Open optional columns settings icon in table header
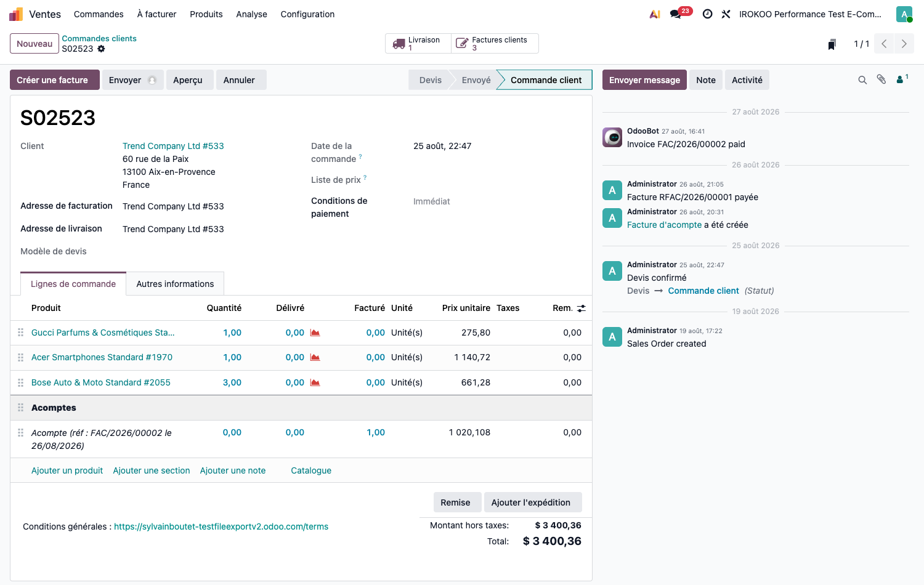The image size is (924, 585). coord(582,309)
